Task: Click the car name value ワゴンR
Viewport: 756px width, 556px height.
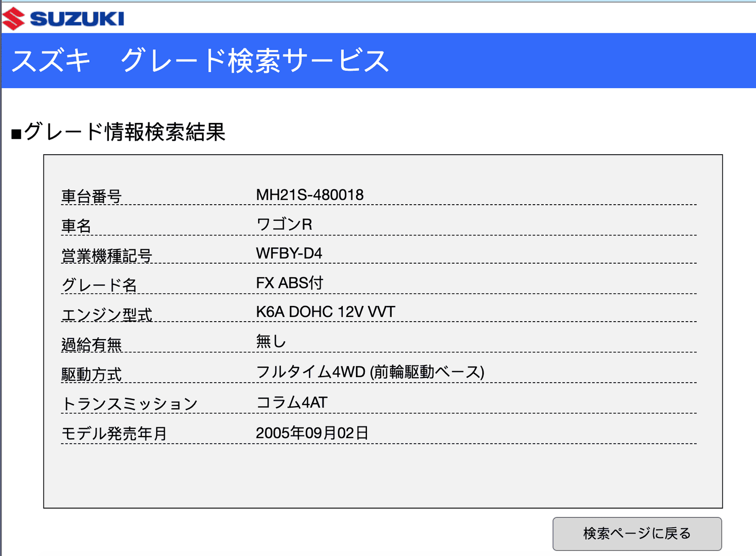Action: (284, 224)
